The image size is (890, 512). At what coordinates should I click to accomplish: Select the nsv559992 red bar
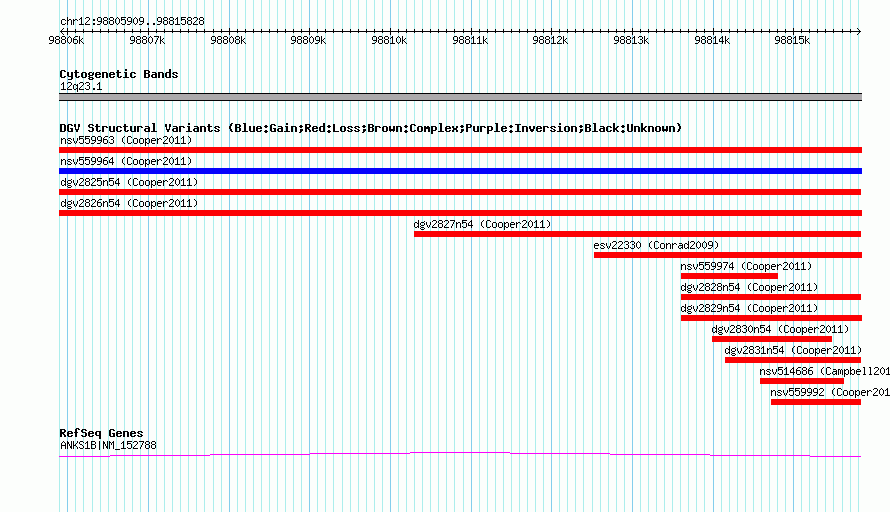(816, 402)
